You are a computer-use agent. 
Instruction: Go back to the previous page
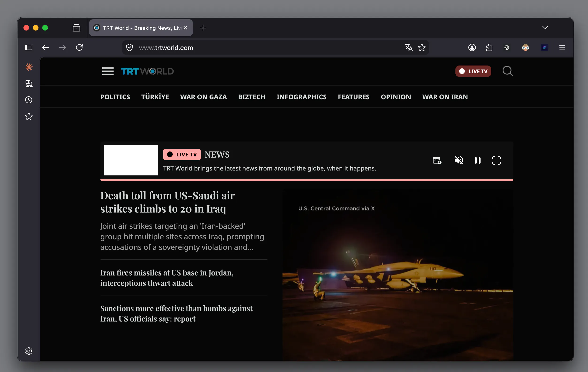tap(46, 47)
